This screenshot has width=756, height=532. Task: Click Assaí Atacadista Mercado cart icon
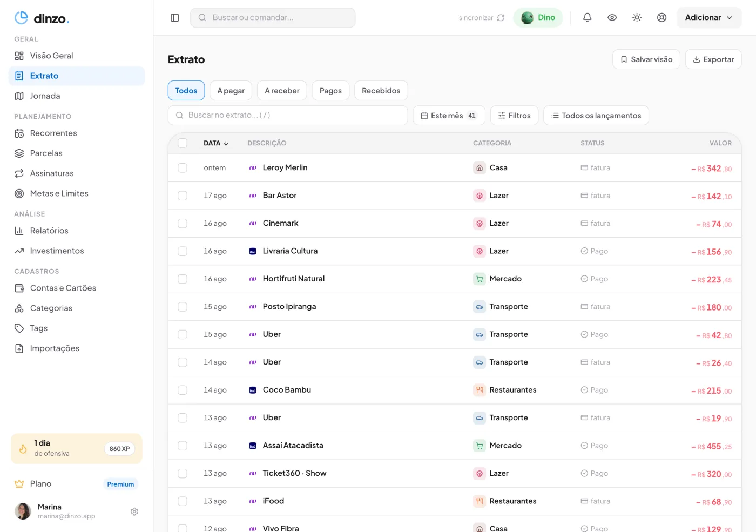pos(480,446)
